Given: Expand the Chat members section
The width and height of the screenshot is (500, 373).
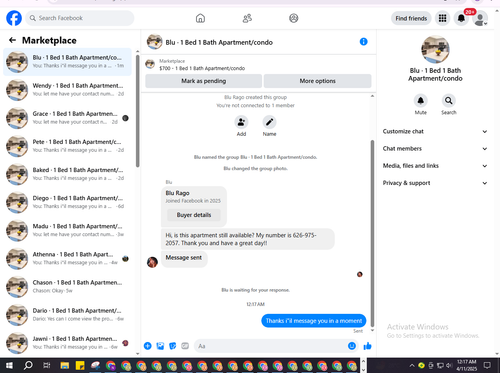Looking at the screenshot, I should 435,149.
